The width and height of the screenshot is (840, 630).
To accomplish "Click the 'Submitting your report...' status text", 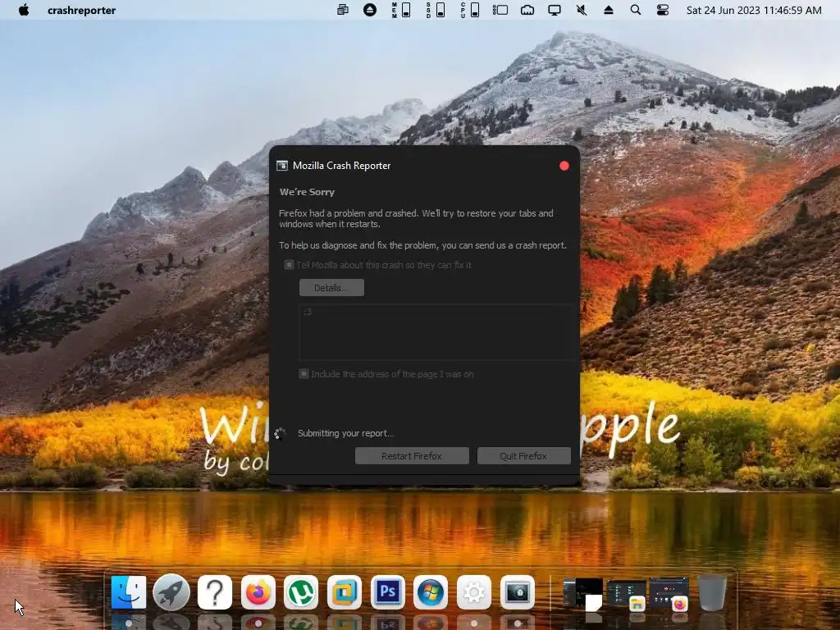I will tap(345, 433).
